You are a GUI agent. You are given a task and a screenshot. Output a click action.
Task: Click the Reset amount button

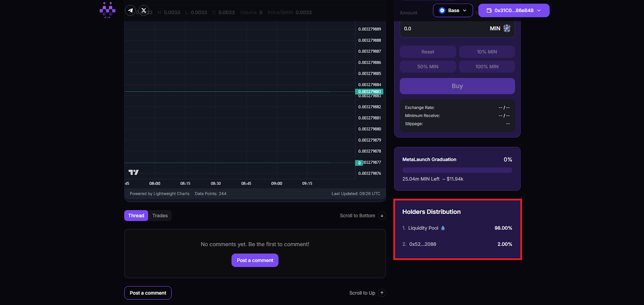(x=427, y=52)
